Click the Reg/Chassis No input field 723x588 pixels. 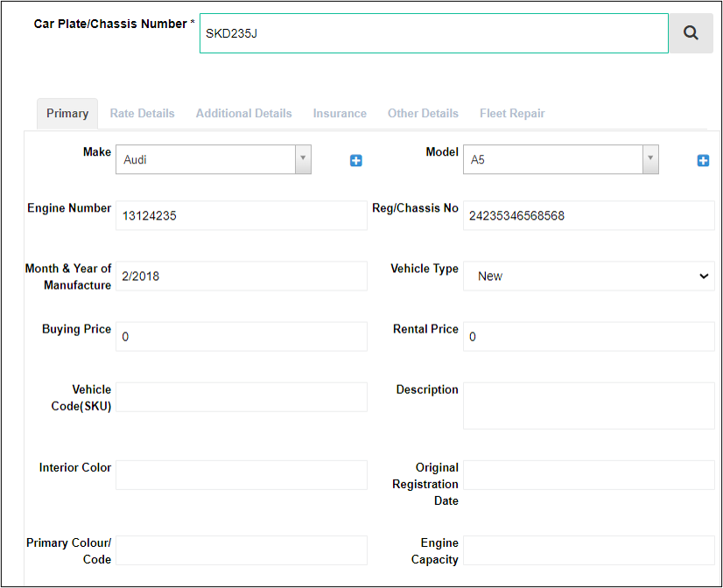[589, 215]
